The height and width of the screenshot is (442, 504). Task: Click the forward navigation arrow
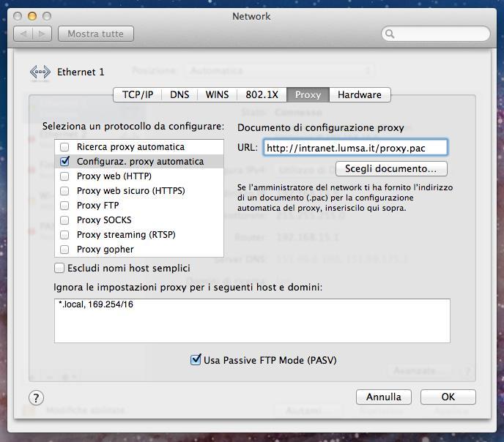click(42, 34)
